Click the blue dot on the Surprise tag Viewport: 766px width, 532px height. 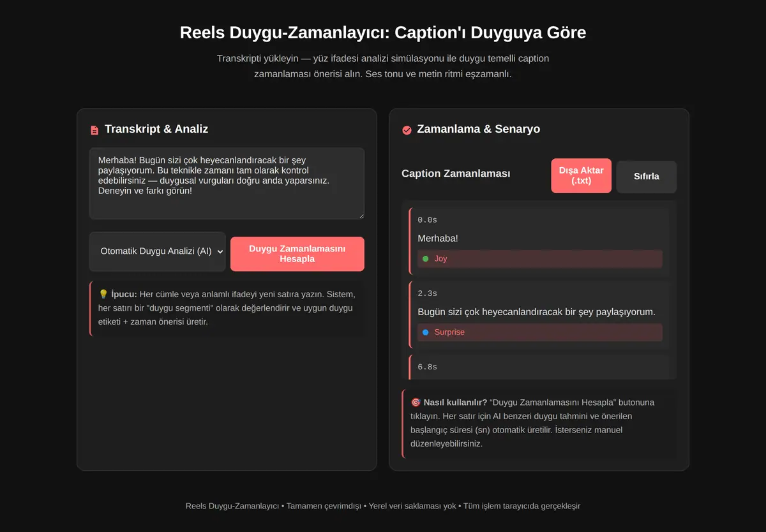[425, 332]
